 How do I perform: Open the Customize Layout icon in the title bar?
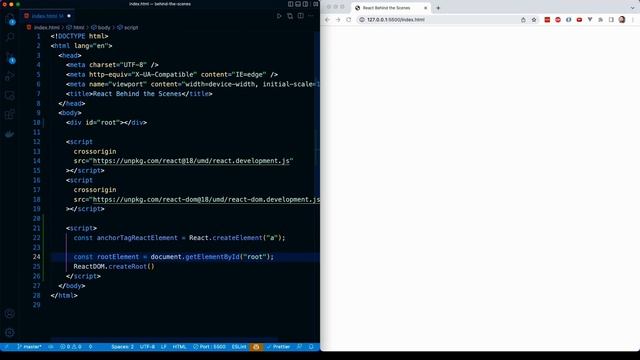tap(316, 4)
